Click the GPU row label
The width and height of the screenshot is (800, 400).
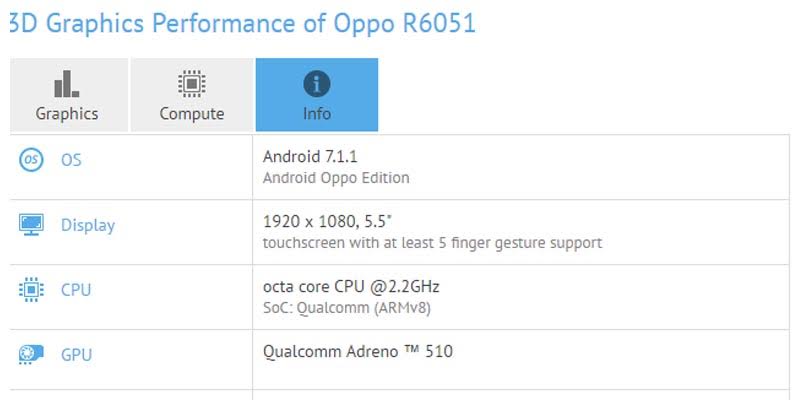[x=76, y=354]
